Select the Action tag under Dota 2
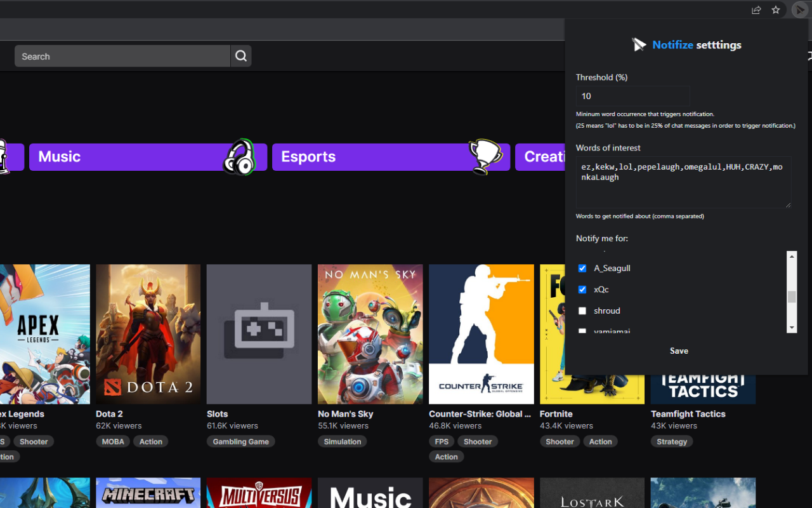The height and width of the screenshot is (508, 812). tap(151, 441)
